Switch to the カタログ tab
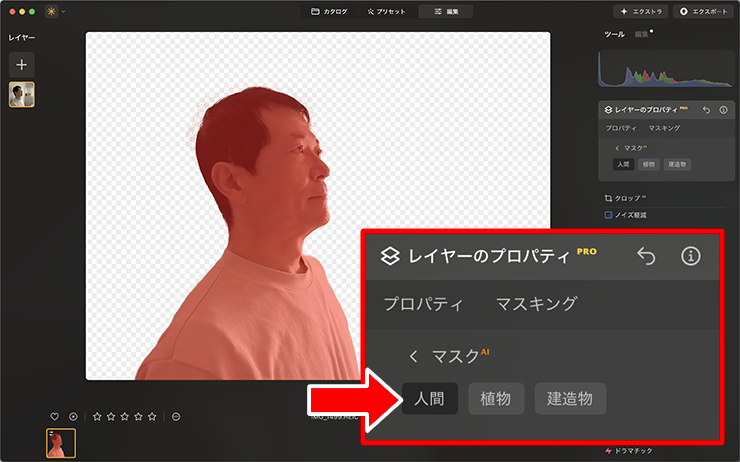The width and height of the screenshot is (740, 462). (x=329, y=11)
